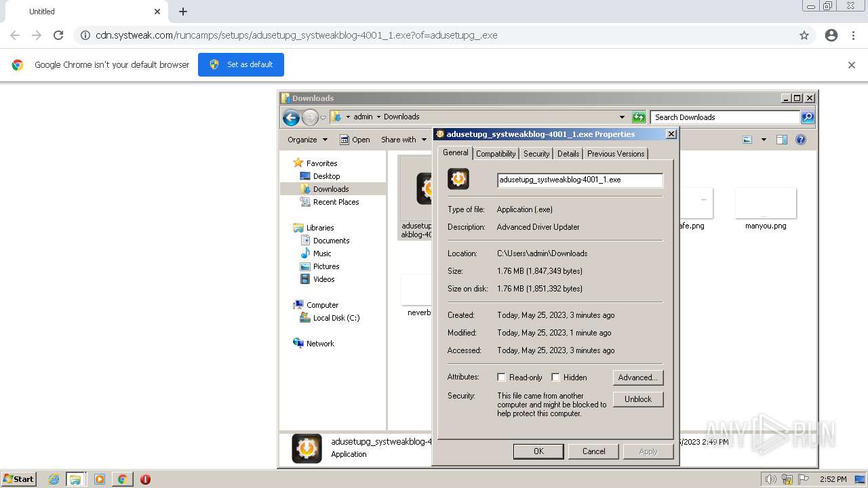Click the Search Downloads field
The image size is (868, 488).
(725, 117)
